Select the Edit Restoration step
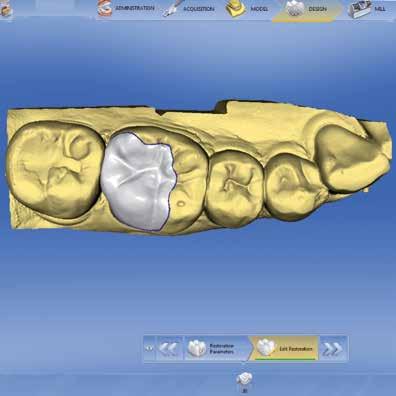Image resolution: width=396 pixels, height=396 pixels. click(x=284, y=349)
